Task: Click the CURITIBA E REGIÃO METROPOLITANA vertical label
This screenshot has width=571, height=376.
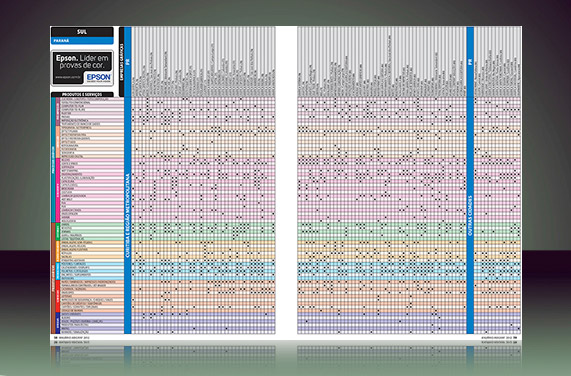Action: (x=127, y=215)
